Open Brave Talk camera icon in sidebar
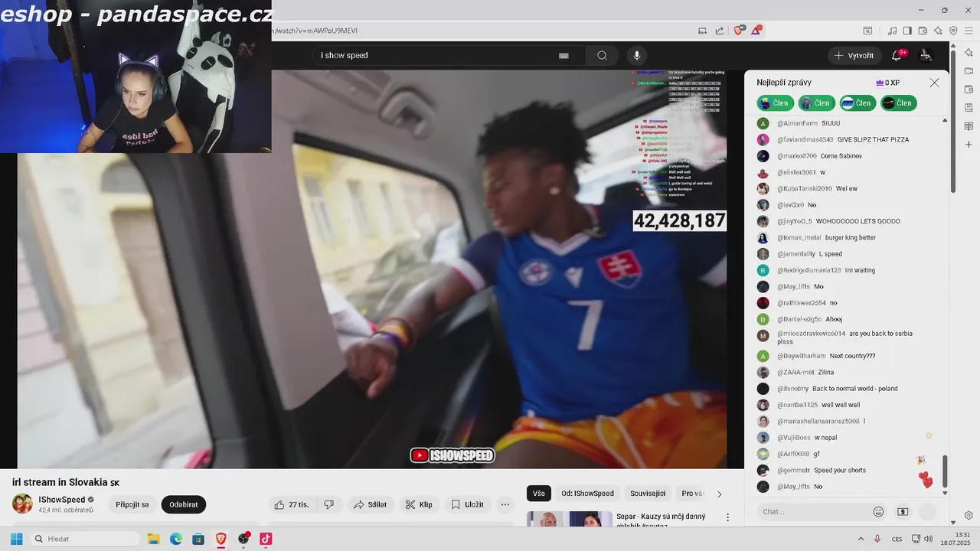 tap(969, 70)
